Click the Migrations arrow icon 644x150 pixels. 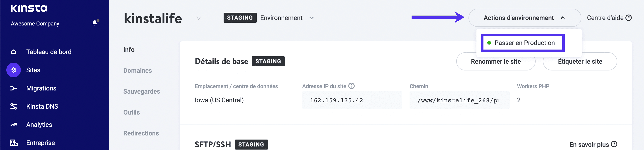[14, 88]
